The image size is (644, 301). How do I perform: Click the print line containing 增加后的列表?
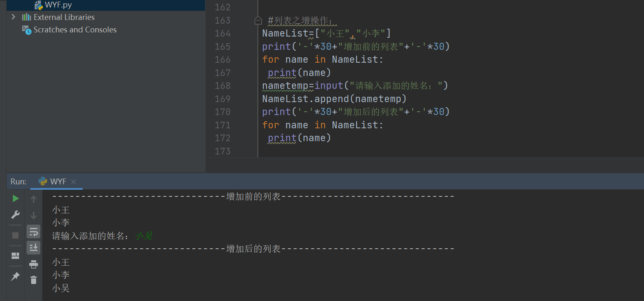[x=356, y=112]
